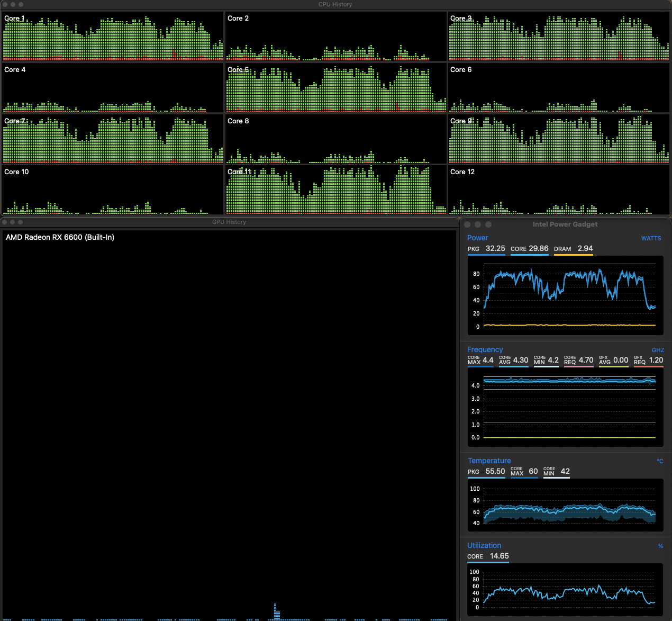Zoom the Intel Power Gadget window
Image resolution: width=672 pixels, height=621 pixels.
click(488, 224)
